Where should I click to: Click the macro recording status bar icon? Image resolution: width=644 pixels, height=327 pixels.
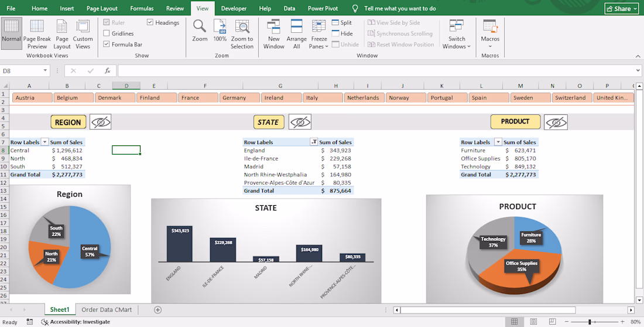tap(30, 322)
